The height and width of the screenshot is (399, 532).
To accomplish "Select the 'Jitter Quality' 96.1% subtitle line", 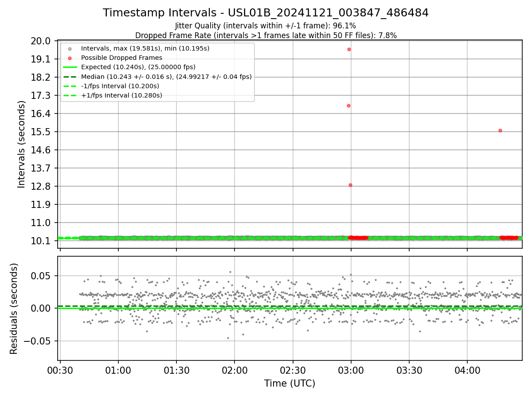I will click(266, 26).
